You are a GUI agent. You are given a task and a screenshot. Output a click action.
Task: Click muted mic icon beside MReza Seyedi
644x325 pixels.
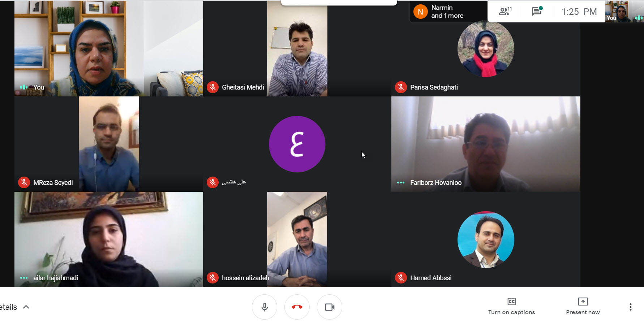(x=24, y=182)
